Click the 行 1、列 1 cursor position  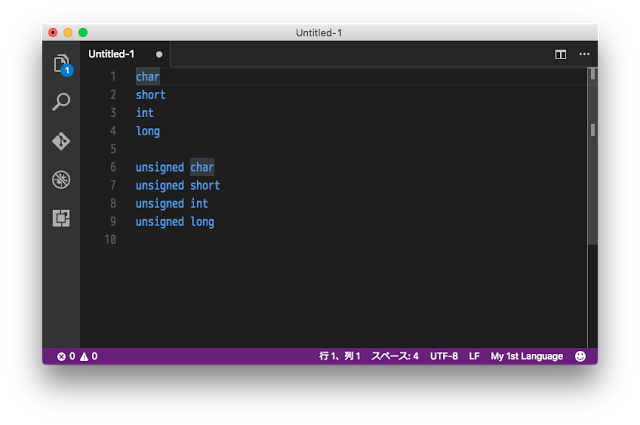pos(340,356)
